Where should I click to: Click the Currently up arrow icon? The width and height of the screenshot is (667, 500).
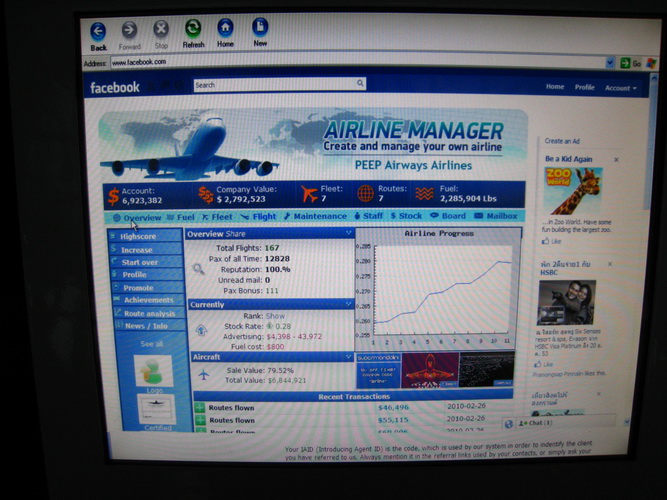coord(201,330)
